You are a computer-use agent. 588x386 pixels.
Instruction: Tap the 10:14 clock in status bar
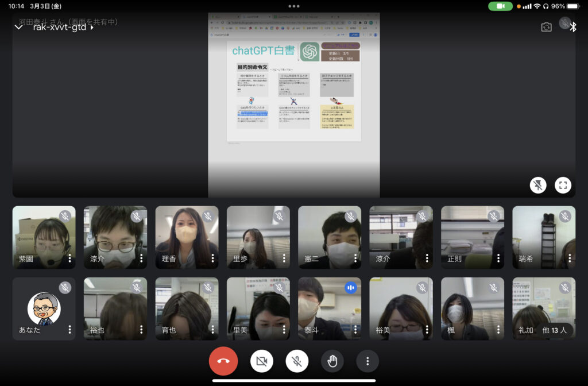point(16,6)
